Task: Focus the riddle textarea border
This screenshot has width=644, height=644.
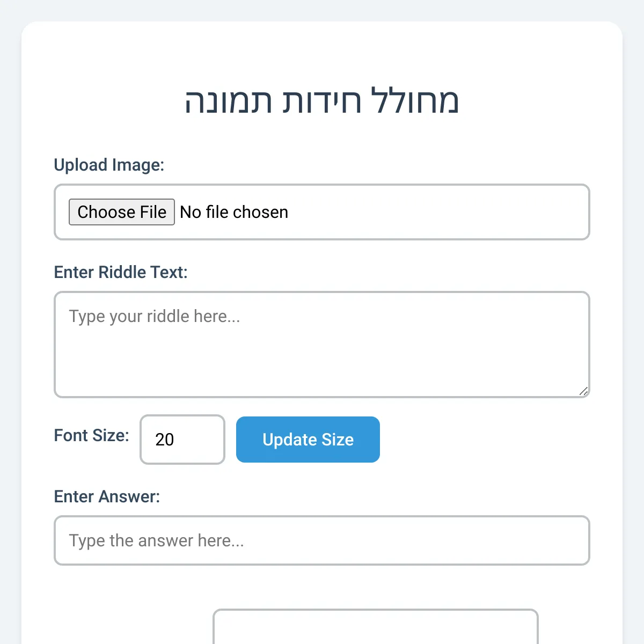Action: pyautogui.click(x=322, y=294)
